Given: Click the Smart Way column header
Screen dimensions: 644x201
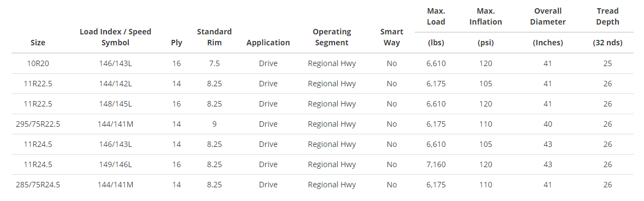Looking at the screenshot, I should (392, 37).
